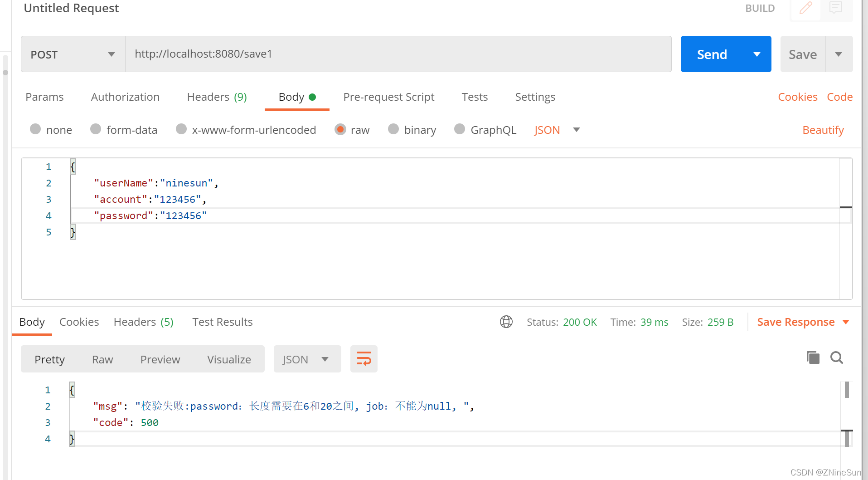Select the response Body tab
868x480 pixels.
point(32,322)
